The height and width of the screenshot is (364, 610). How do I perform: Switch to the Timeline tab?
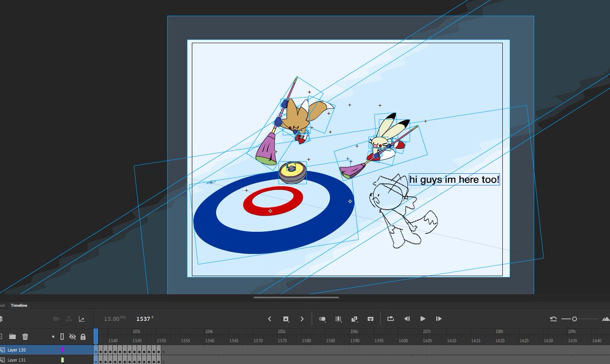click(x=19, y=306)
